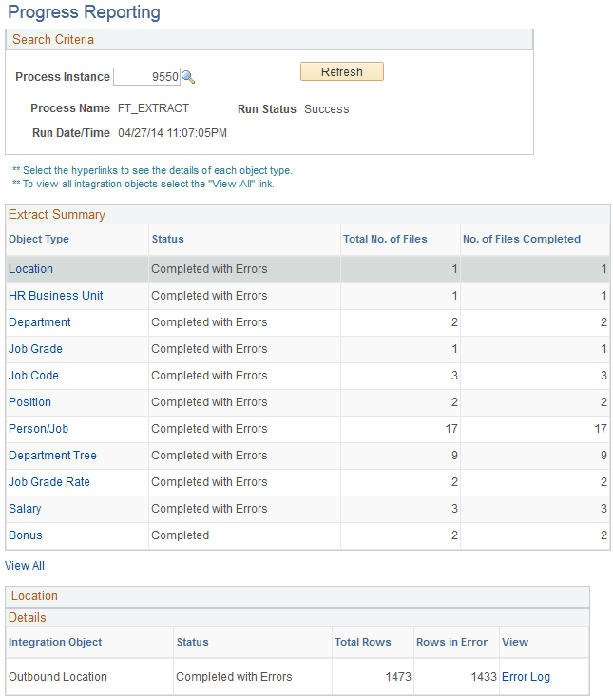Select the Department hyperlink
This screenshot has height=700, width=613.
click(40, 322)
